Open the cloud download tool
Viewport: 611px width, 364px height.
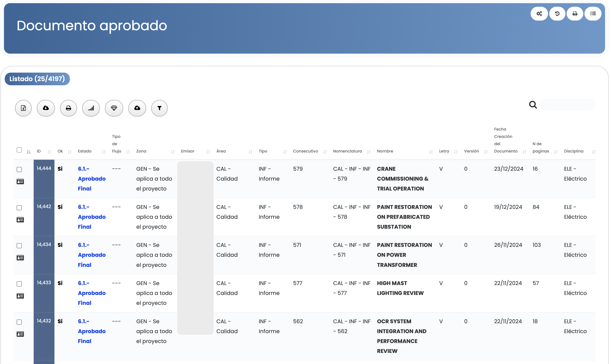[46, 108]
